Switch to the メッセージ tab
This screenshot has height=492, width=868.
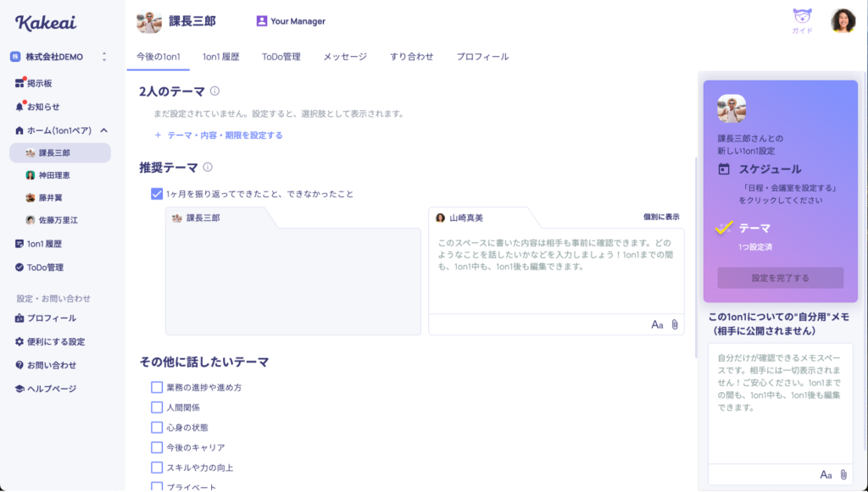(x=346, y=57)
